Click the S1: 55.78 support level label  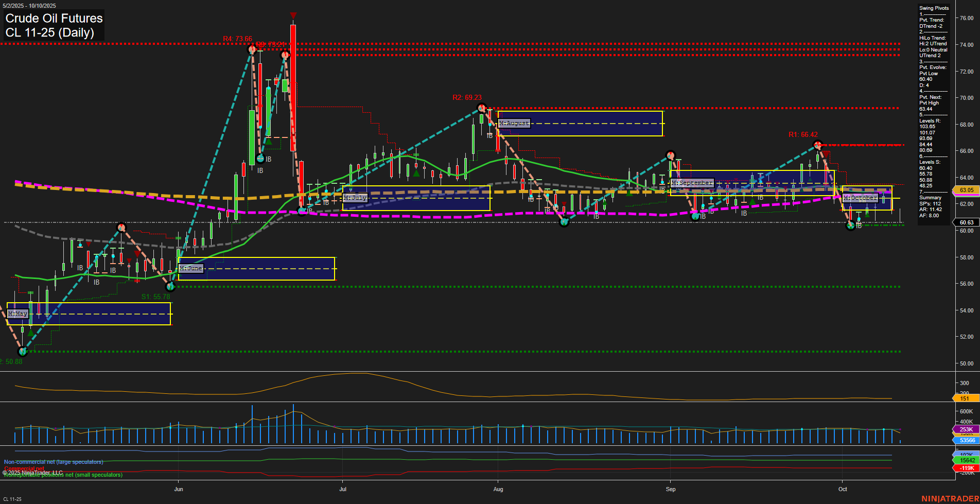click(x=156, y=297)
